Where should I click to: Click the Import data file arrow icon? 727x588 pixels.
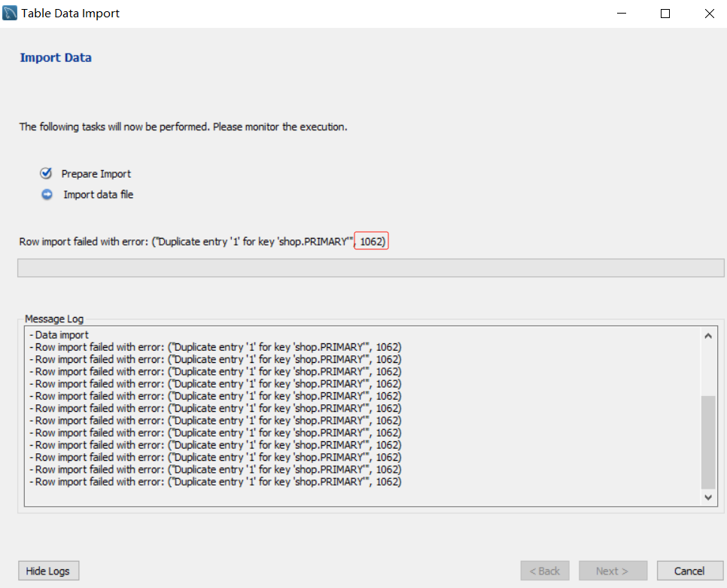click(47, 194)
